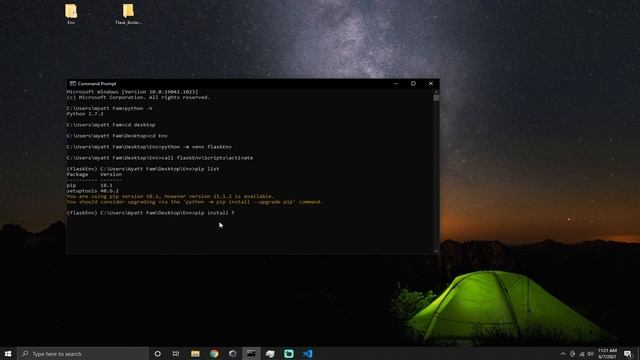Click the 'call flaskEnv\Scripts\activate' line

[160, 158]
